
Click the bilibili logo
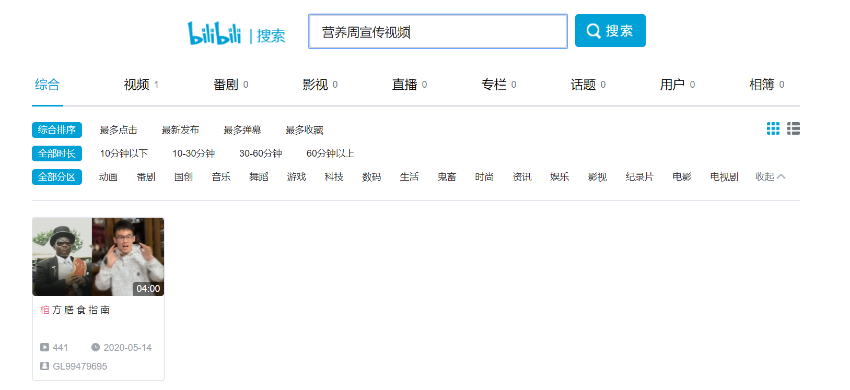tap(214, 33)
